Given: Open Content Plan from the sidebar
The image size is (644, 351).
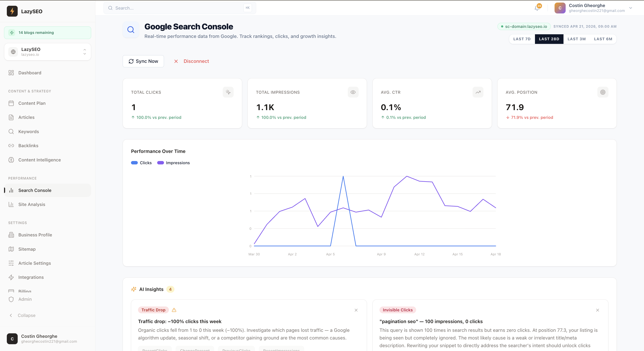Looking at the screenshot, I should (32, 103).
